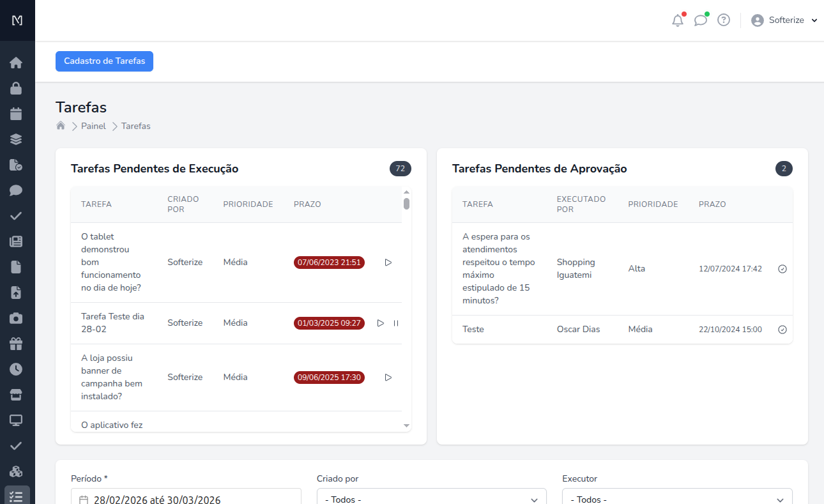
Task: Click the 'Cadastro de Tarefas' button
Action: click(x=104, y=61)
